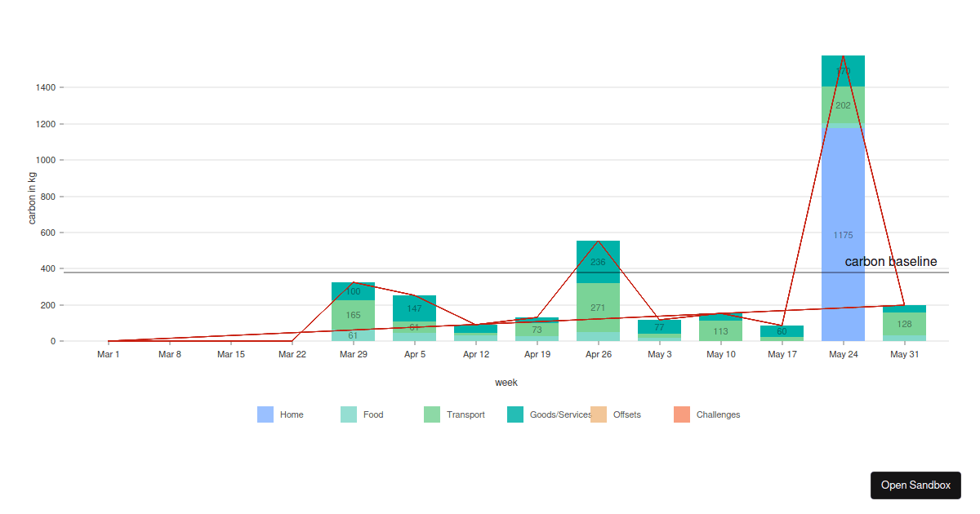
Task: Click the 147 Goods/Services segment on Apr 5
Action: [x=414, y=308]
